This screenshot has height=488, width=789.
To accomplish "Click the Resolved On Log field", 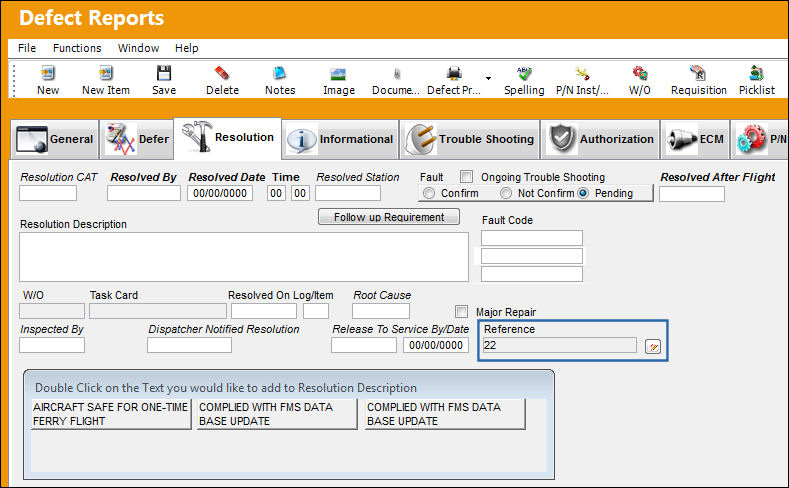I will click(264, 311).
